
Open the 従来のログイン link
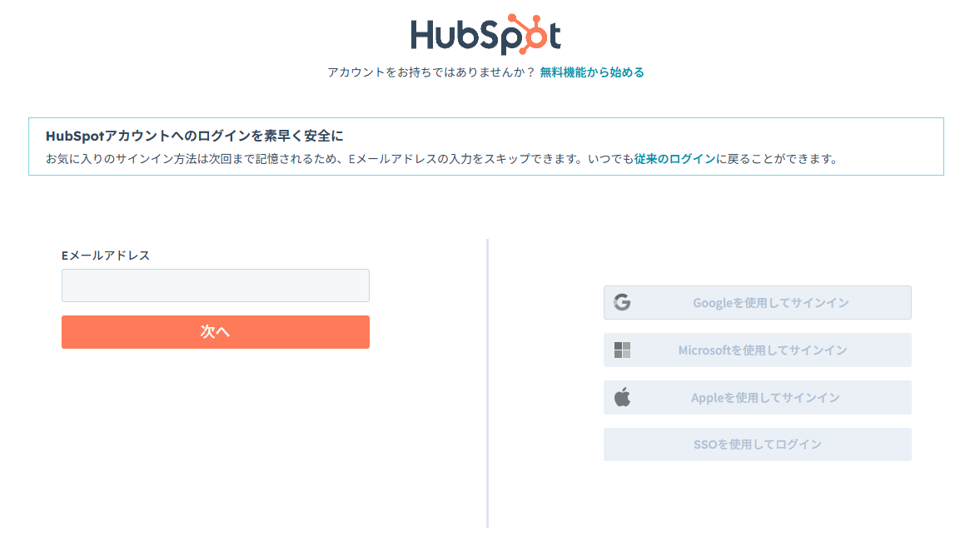pyautogui.click(x=674, y=159)
